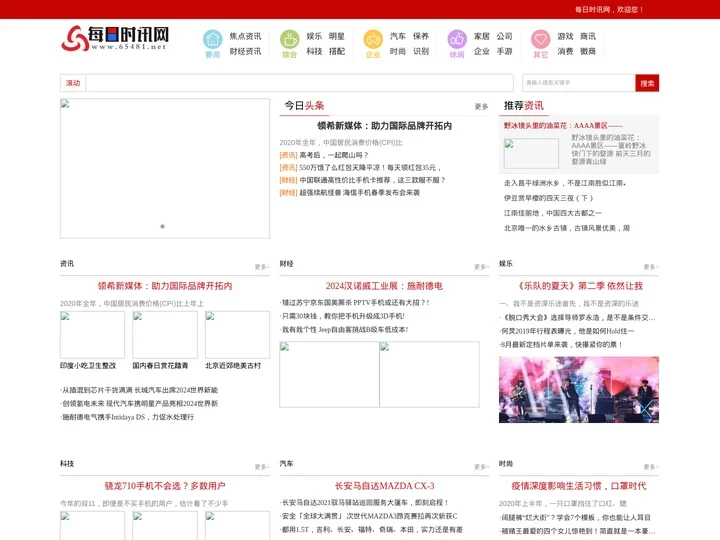Screen dimensions: 720x540
Task: Click the 北京近郊绝美古村 thumbnail
Action: [x=237, y=335]
